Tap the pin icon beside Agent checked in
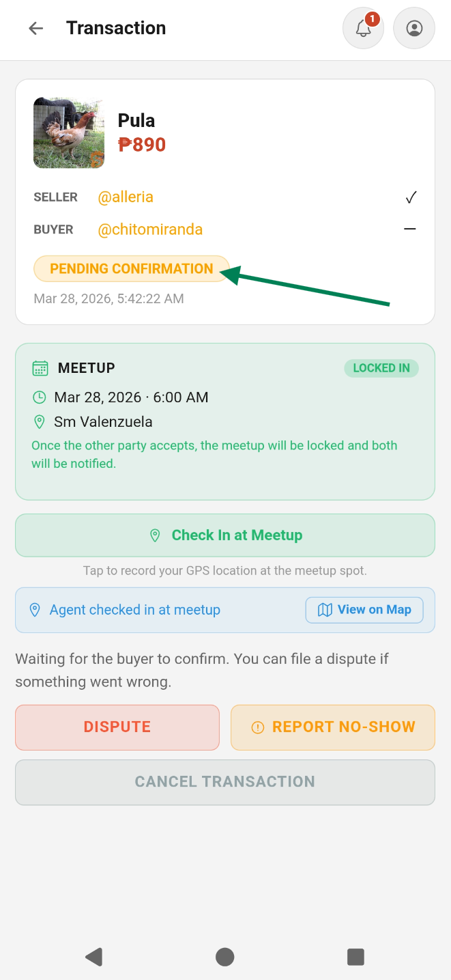This screenshot has width=451, height=980. click(x=35, y=610)
